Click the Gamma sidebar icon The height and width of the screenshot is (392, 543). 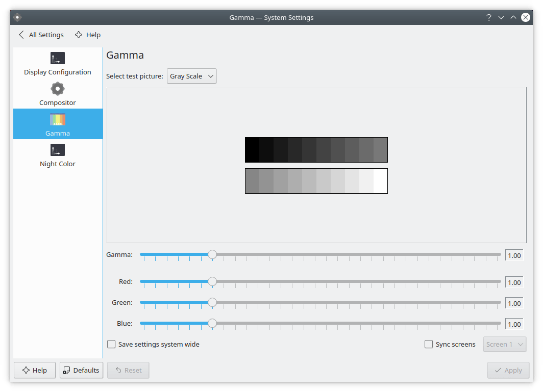pos(57,119)
